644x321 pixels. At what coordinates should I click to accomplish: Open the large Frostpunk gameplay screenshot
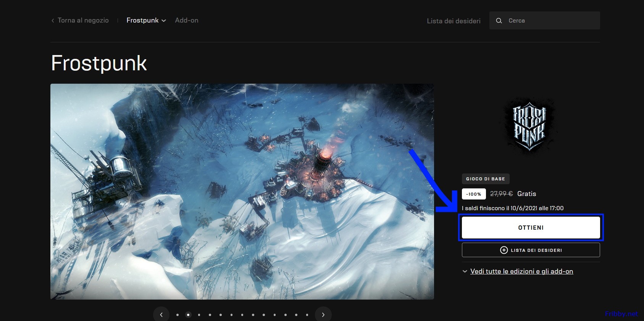pos(242,191)
